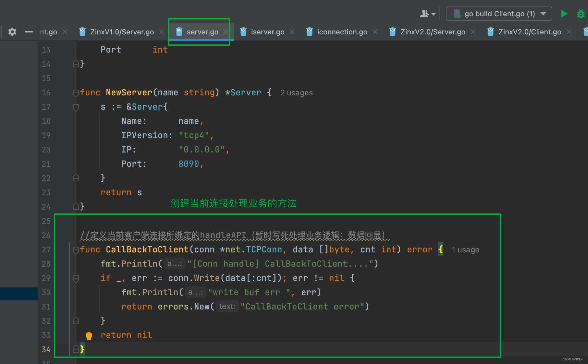Close the ZinxV1.0/Server.go tab
Screen dimensions: 588x364
tap(162, 32)
